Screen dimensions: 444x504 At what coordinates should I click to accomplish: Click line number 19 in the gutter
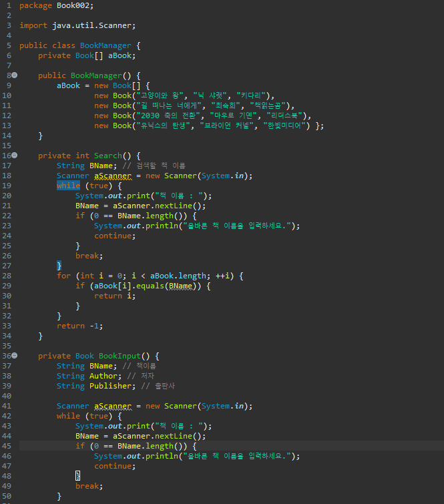pyautogui.click(x=7, y=186)
